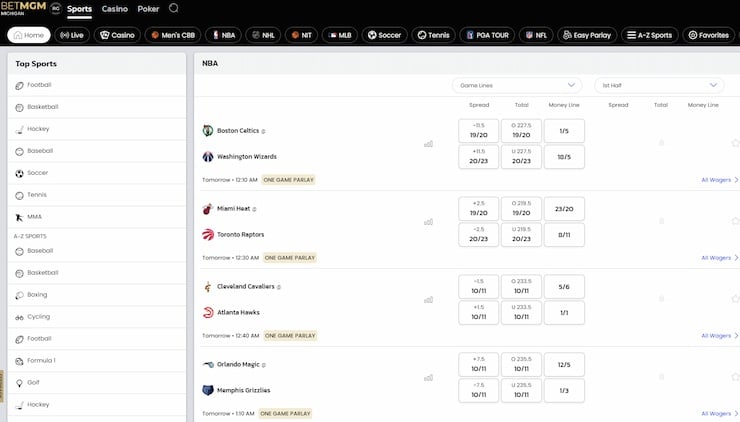
Task: Open All Wagers for Cavaliers game
Action: (720, 336)
